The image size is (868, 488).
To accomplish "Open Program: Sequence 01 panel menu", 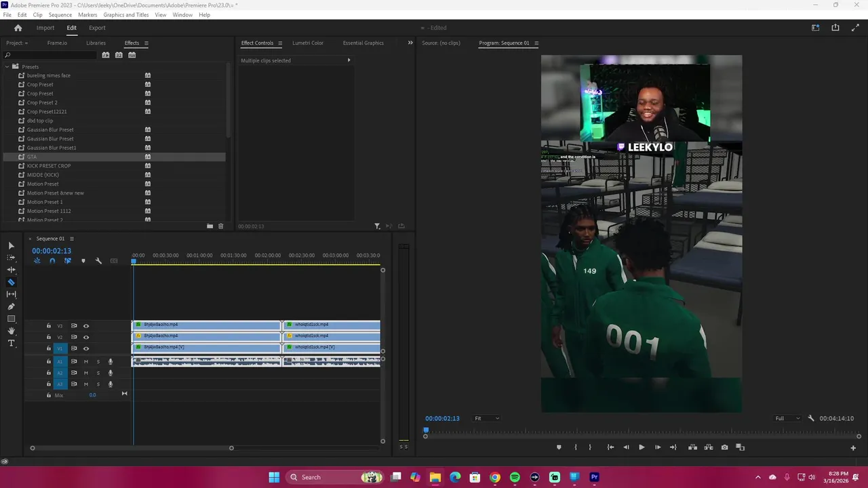I will click(536, 43).
